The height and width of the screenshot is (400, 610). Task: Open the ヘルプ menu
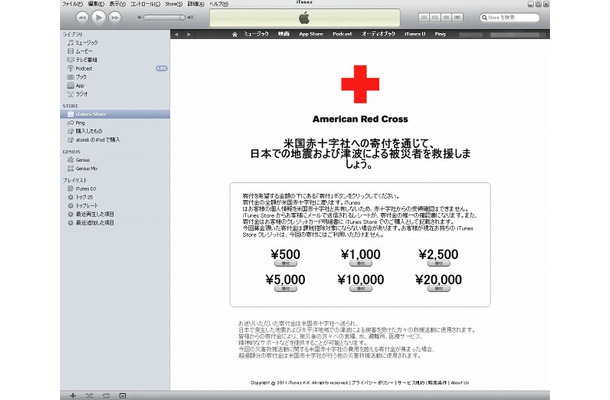(x=219, y=4)
